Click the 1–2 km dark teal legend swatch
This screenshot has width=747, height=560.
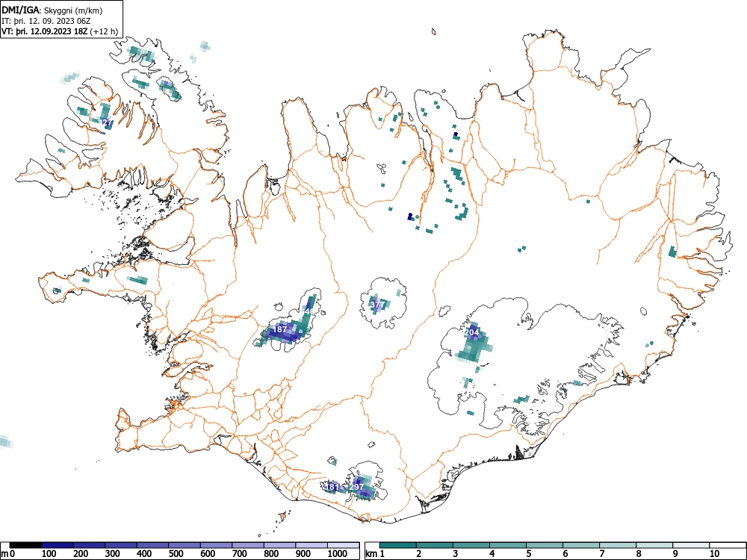[x=398, y=545]
